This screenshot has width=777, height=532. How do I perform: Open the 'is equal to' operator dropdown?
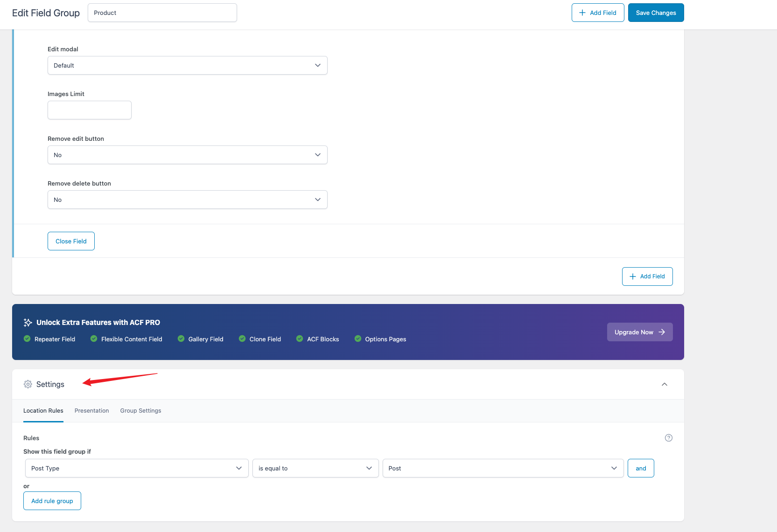pyautogui.click(x=315, y=468)
